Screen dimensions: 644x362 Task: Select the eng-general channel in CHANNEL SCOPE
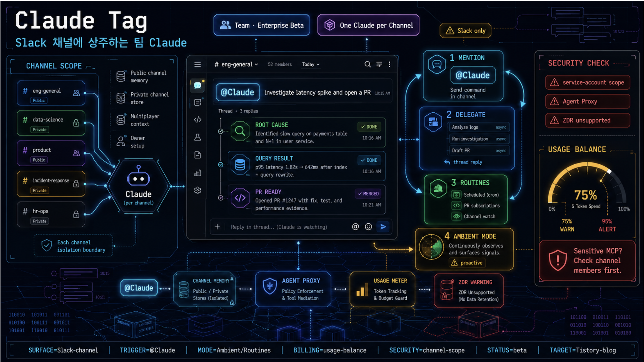pyautogui.click(x=51, y=93)
